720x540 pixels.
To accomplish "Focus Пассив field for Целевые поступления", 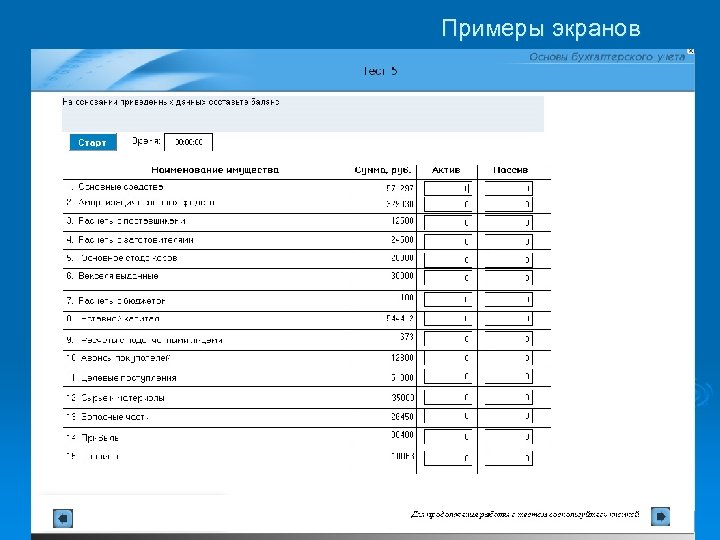I will pyautogui.click(x=509, y=377).
